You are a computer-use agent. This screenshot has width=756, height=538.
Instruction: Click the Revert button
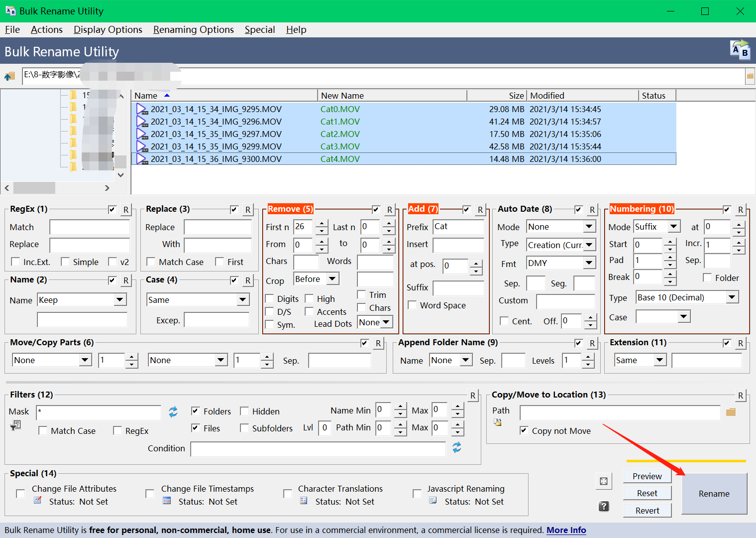click(x=647, y=511)
